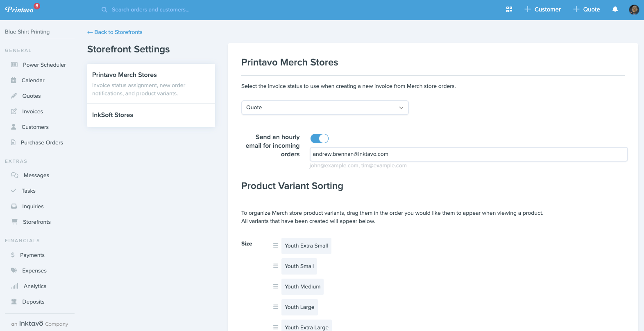644x331 pixels.
Task: Open Deposits page
Action: 33,302
